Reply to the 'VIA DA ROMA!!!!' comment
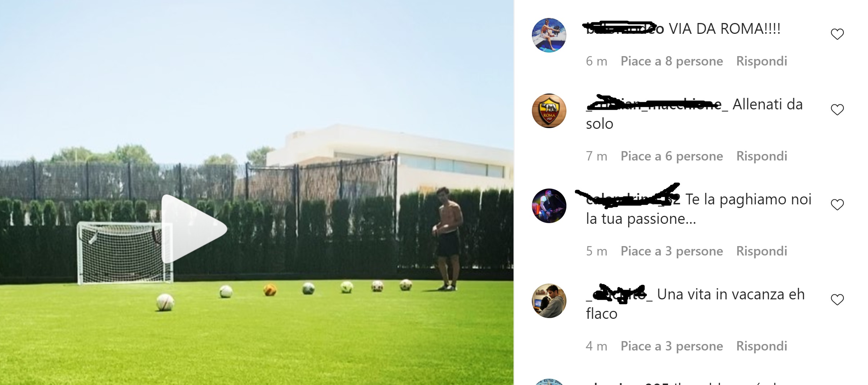Viewport: 868px width, 385px height. pos(761,61)
